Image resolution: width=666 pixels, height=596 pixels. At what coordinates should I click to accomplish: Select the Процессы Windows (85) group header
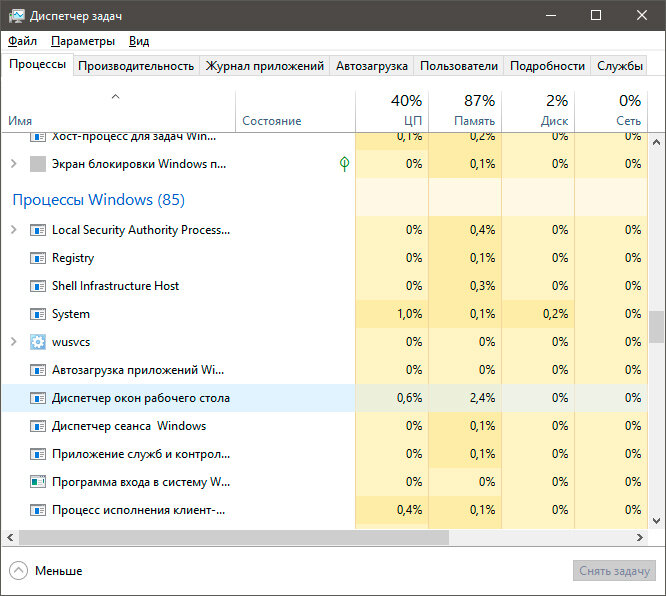[99, 200]
